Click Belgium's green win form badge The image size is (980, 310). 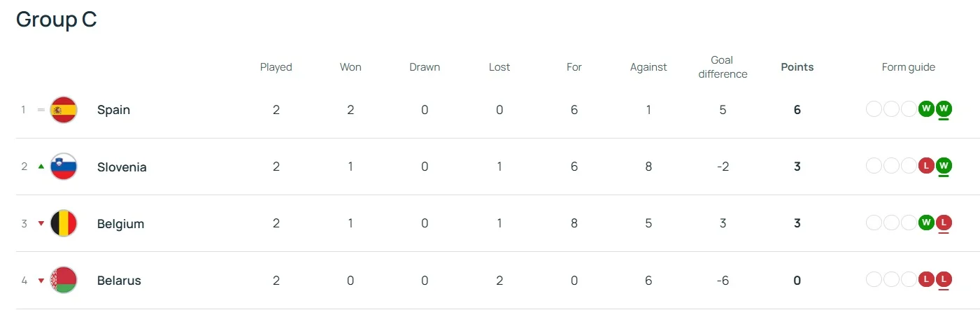click(926, 223)
